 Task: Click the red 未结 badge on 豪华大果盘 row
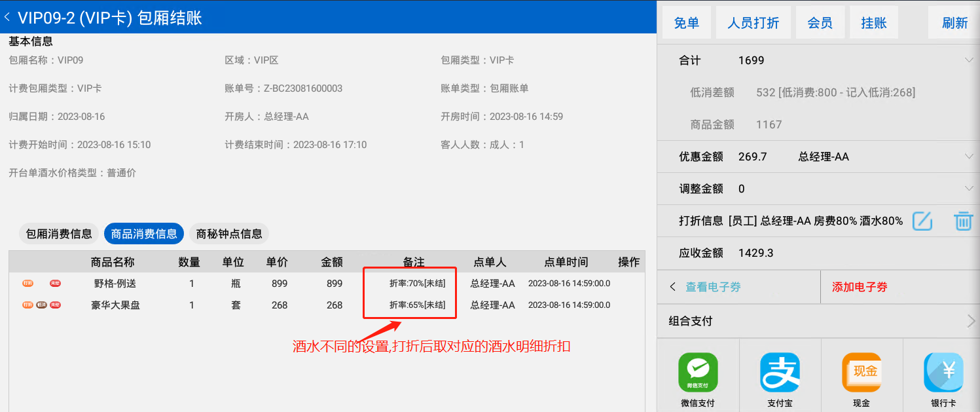[55, 305]
